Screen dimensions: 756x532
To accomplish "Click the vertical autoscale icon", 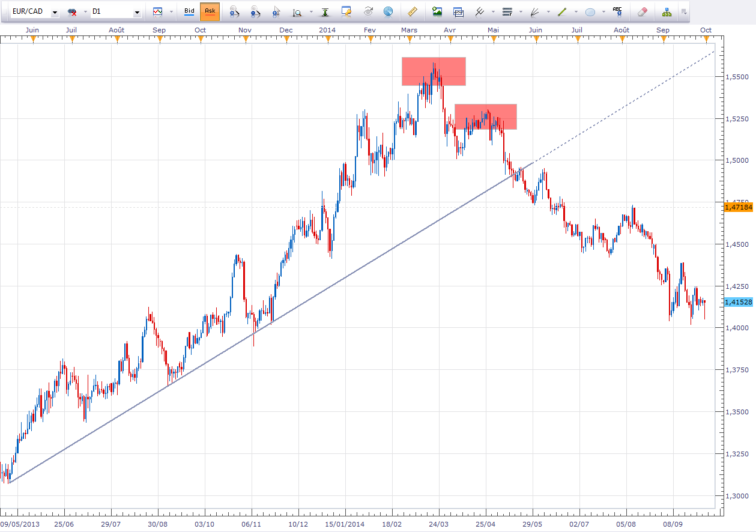I will tap(325, 11).
